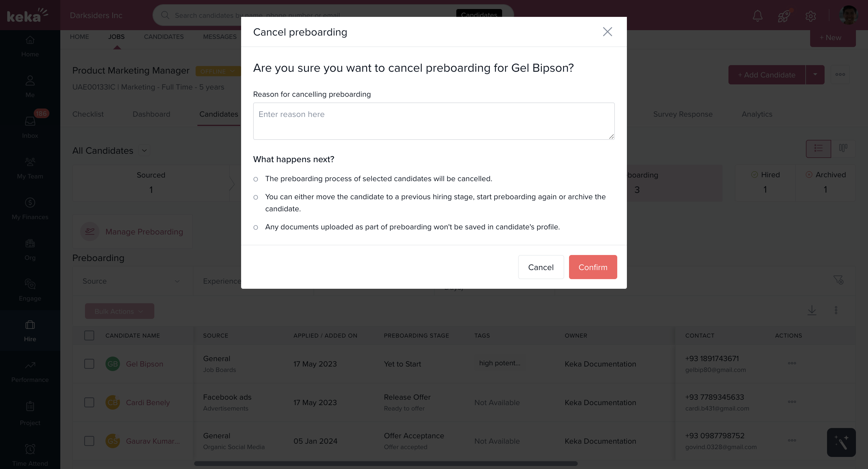Tick the checkbox for Gel Bipson
This screenshot has height=469, width=868.
pyautogui.click(x=89, y=364)
